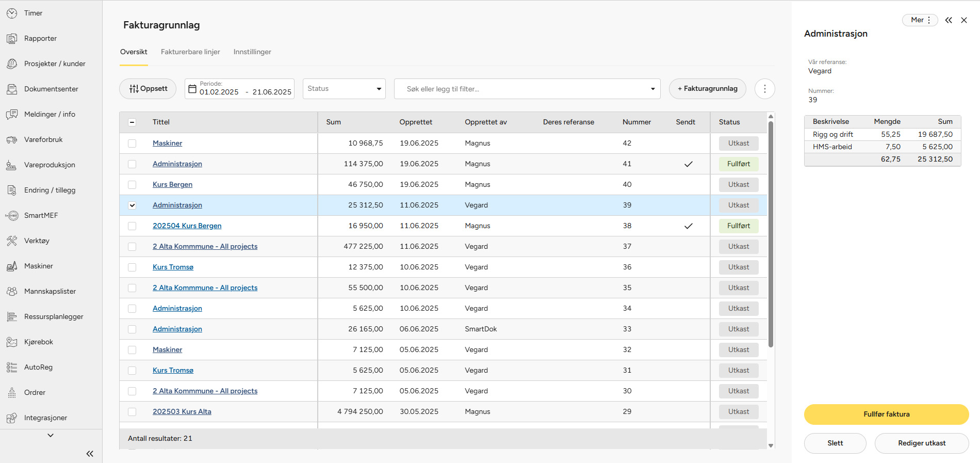Screen dimensions: 980x463
Task: Check the Alta Kommmune row number 37 checkbox
Action: coord(132,247)
